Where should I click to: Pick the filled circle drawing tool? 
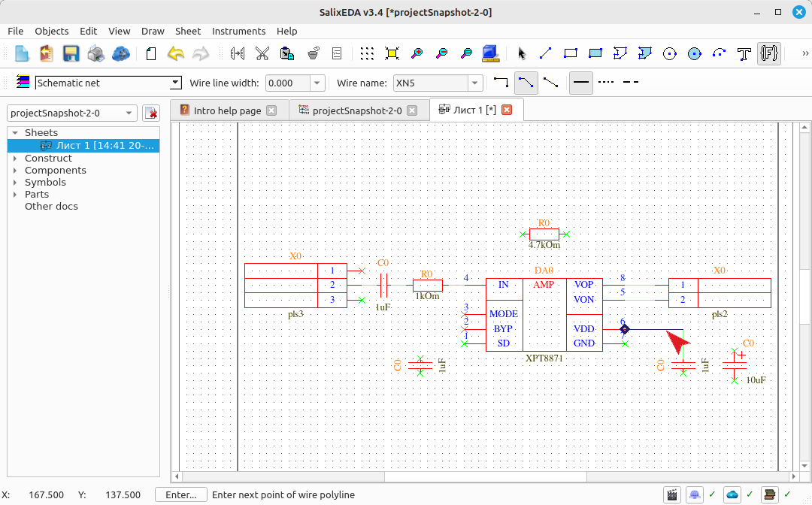(x=694, y=53)
